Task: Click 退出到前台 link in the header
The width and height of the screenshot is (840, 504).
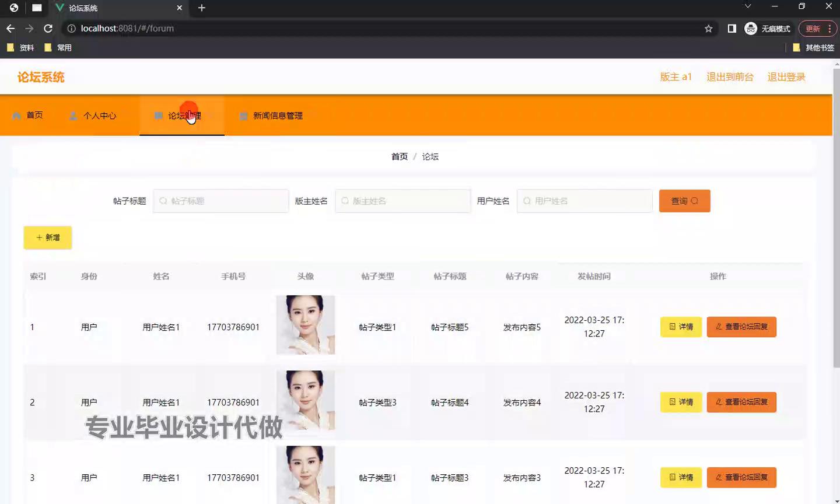Action: 730,77
